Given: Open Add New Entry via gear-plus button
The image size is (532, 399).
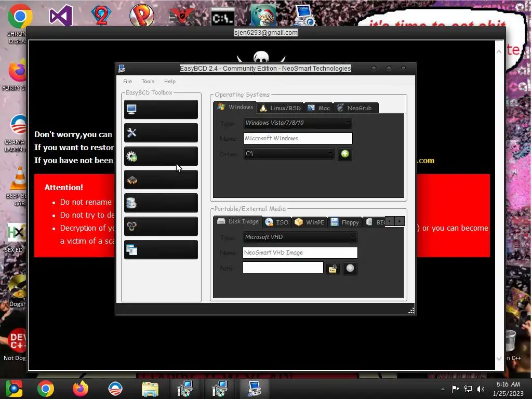Looking at the screenshot, I should pyautogui.click(x=161, y=156).
